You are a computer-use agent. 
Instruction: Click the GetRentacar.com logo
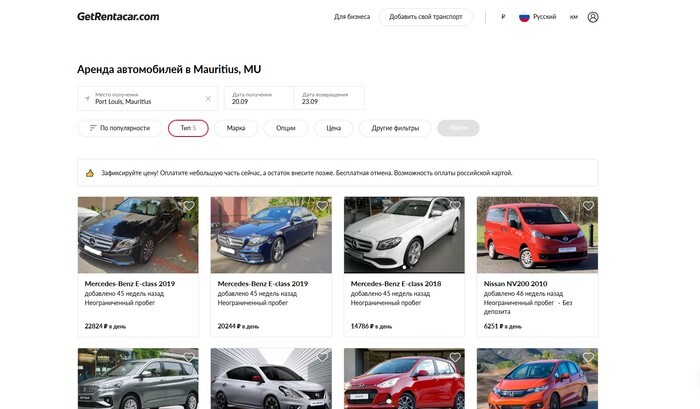coord(118,17)
